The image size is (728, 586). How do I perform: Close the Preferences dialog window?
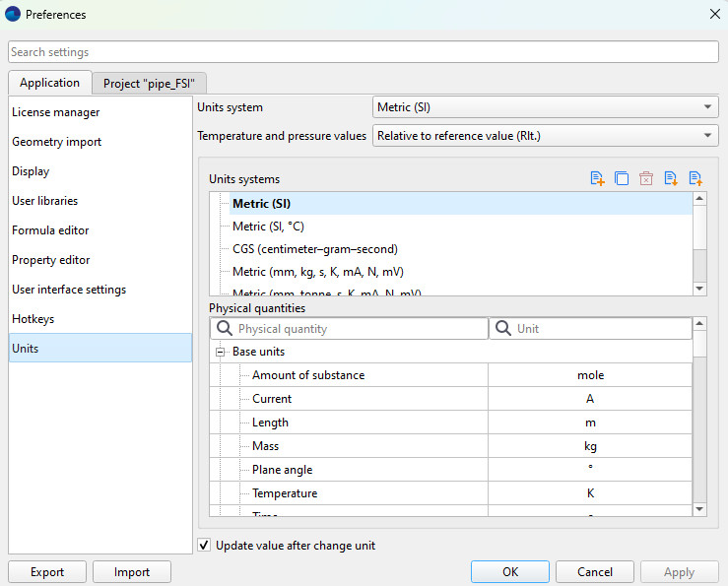714,14
